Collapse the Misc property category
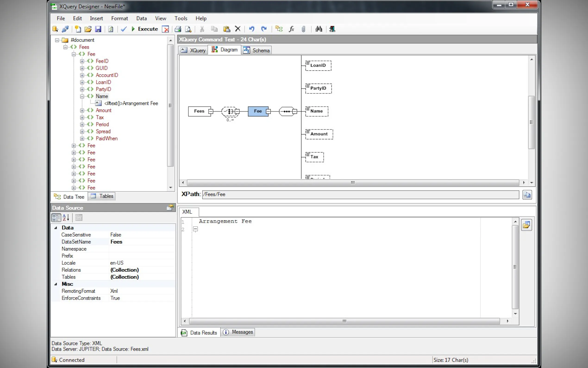 56,284
